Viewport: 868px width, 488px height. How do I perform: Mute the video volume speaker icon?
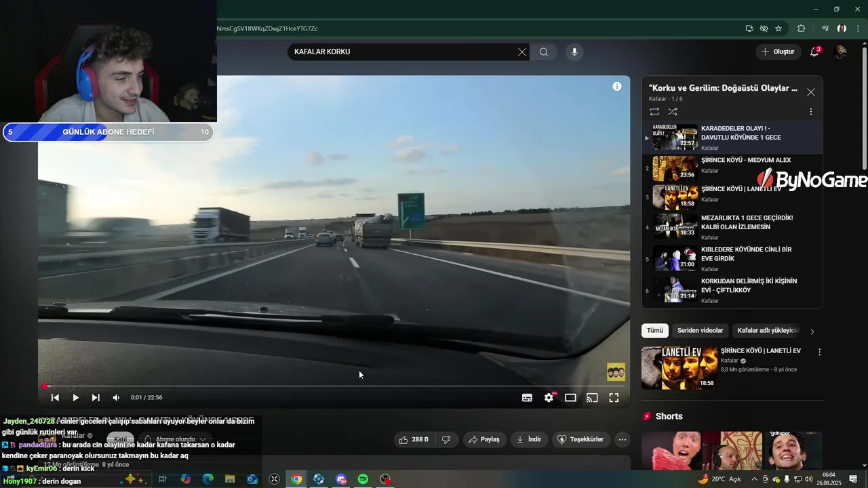point(116,398)
